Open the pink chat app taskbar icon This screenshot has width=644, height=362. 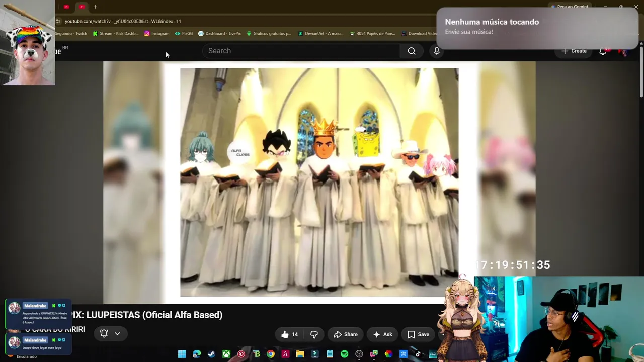(x=374, y=354)
